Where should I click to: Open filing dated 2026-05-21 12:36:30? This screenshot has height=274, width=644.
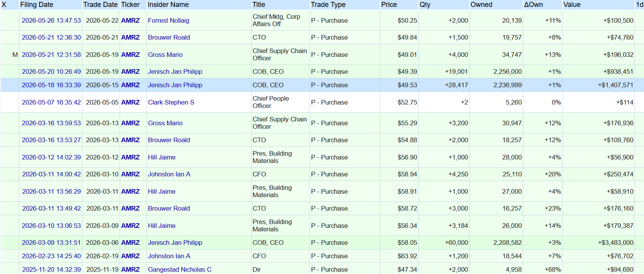[51, 37]
